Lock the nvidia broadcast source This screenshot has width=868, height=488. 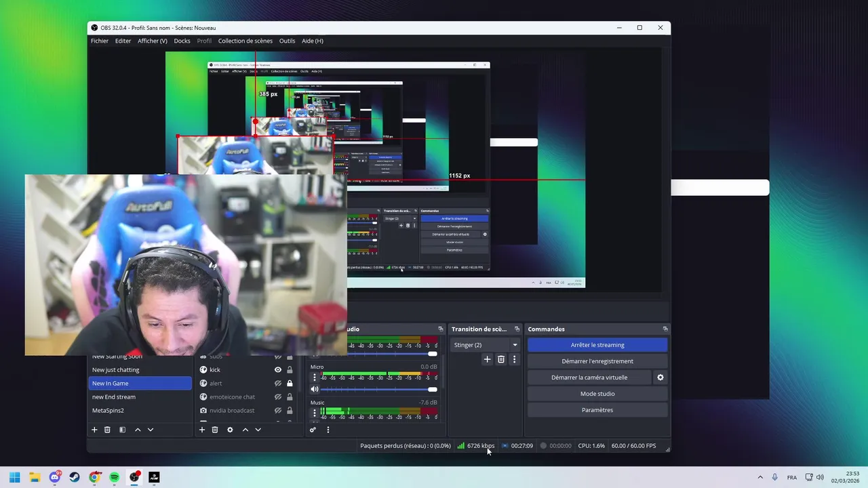click(290, 410)
